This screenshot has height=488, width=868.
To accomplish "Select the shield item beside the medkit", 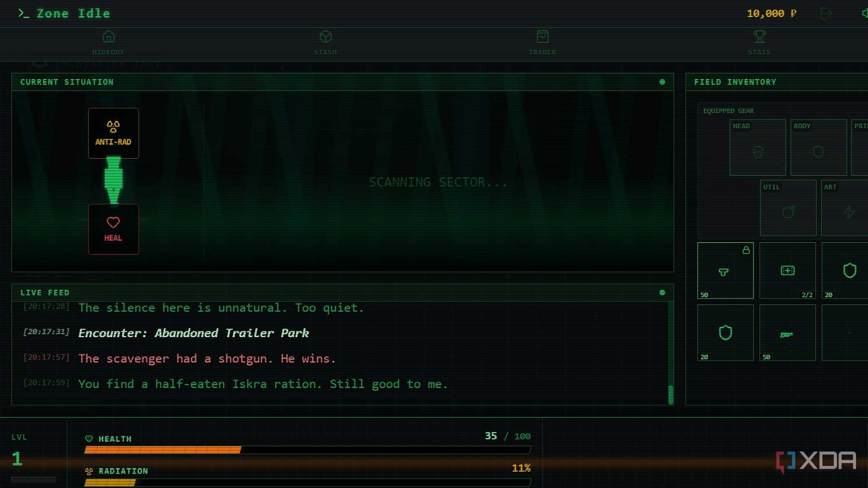I will [845, 270].
